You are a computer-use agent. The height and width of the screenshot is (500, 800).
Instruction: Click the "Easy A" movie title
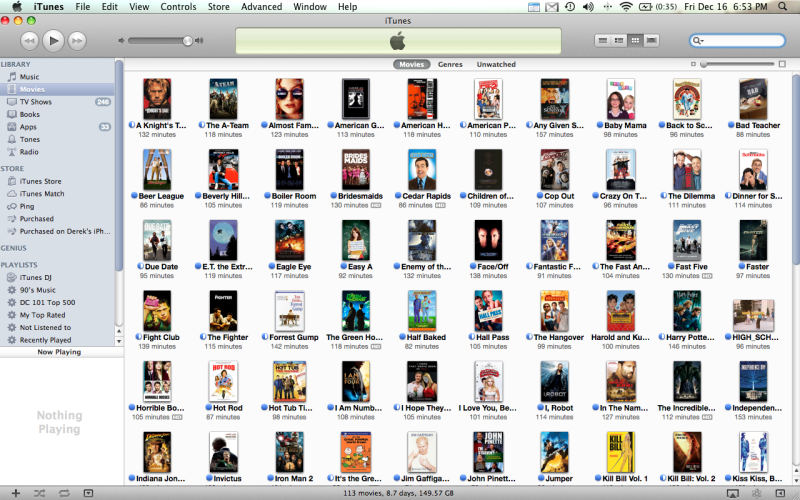360,266
